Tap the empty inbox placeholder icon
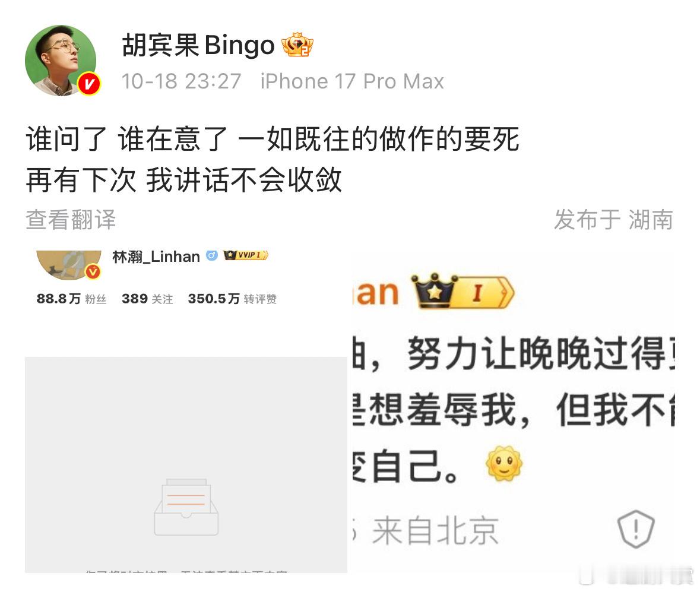Viewport: 700px width, 592px height. point(186,507)
